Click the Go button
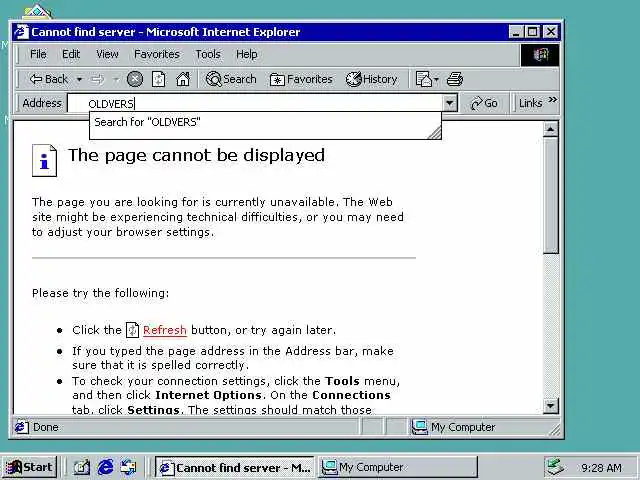Viewport: 640px width, 480px height. pyautogui.click(x=484, y=103)
